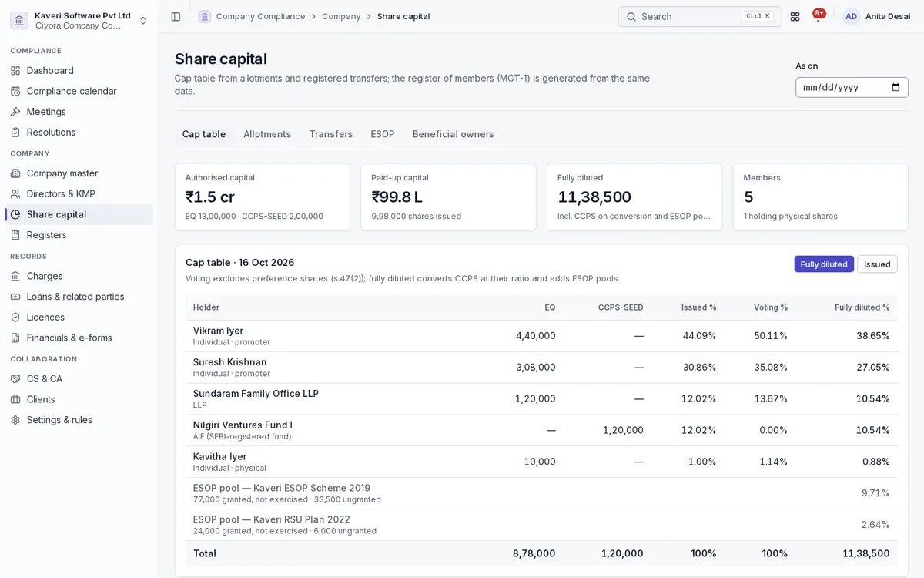Open the ESOP tab
The height and width of the screenshot is (578, 924).
(383, 134)
